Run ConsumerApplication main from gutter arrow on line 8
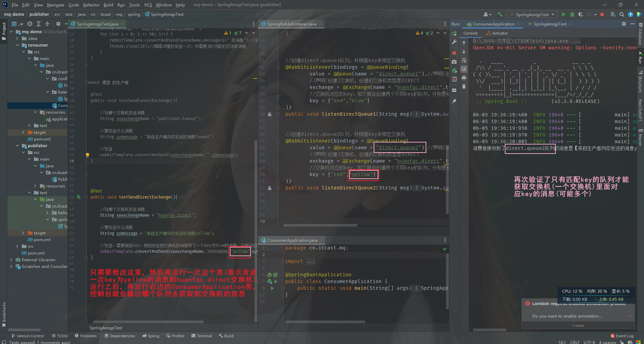The image size is (644, 344). (272, 288)
